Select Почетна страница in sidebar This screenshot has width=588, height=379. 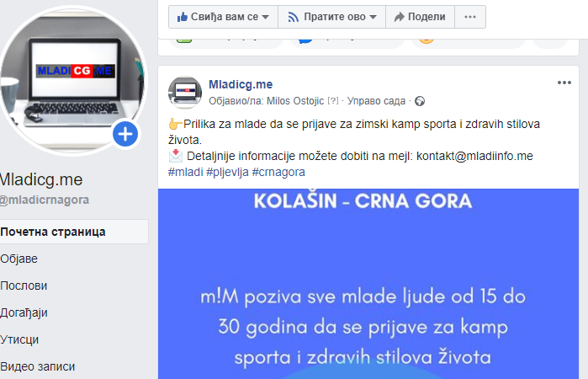click(x=74, y=232)
